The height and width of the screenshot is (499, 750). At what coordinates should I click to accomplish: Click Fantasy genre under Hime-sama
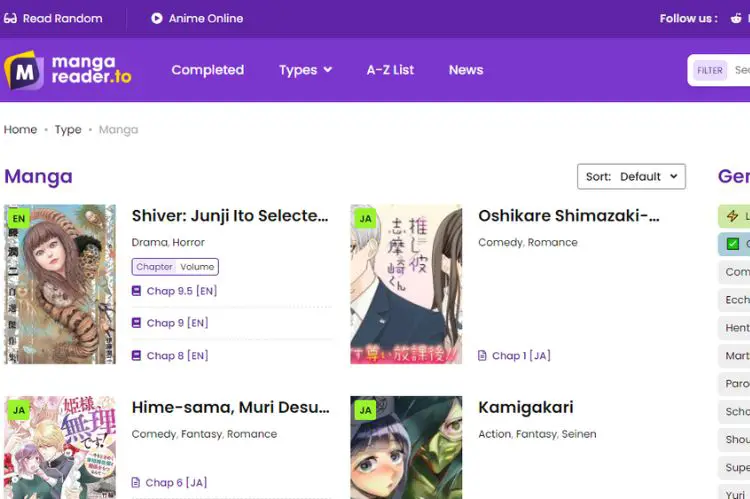point(201,434)
